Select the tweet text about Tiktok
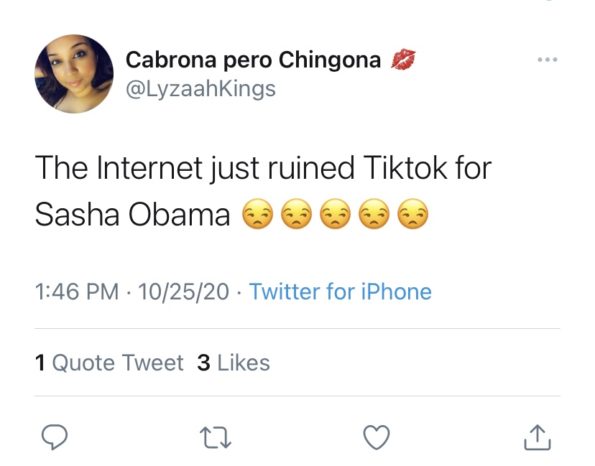Image resolution: width=595 pixels, height=466 pixels. click(x=263, y=191)
